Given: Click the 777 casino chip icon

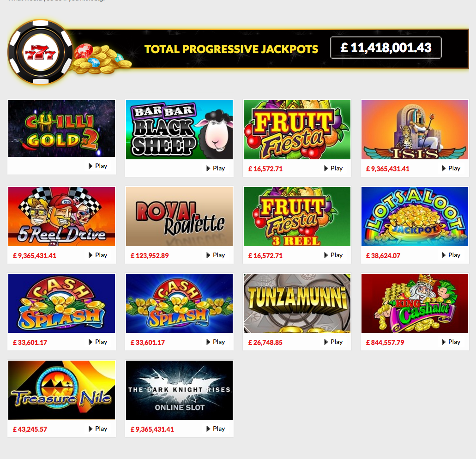Looking at the screenshot, I should pos(40,52).
